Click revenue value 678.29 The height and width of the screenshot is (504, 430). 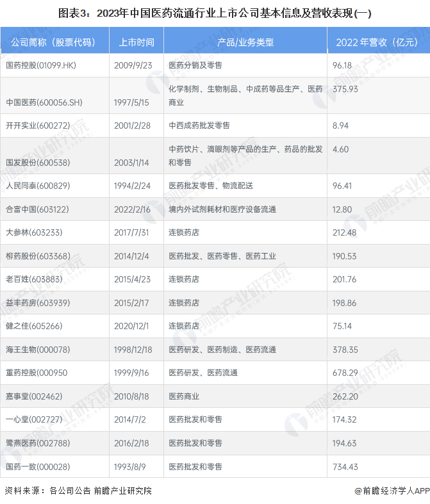point(345,373)
